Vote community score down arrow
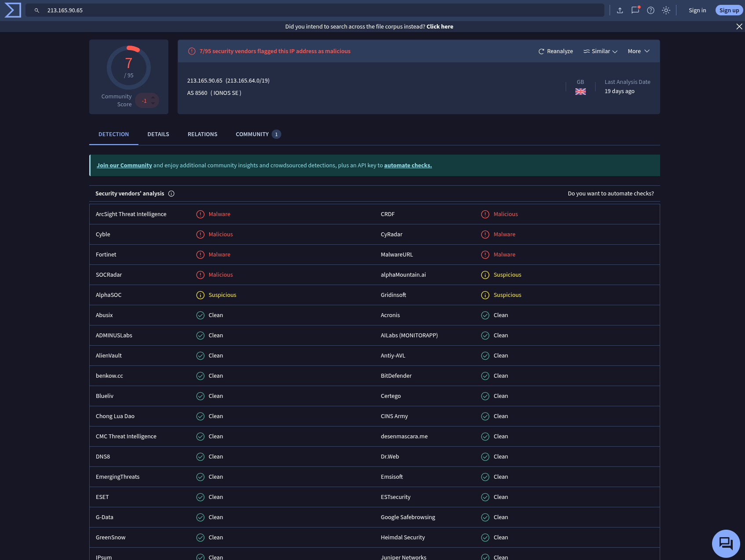Viewport: 745px width, 560px height. 153,104
